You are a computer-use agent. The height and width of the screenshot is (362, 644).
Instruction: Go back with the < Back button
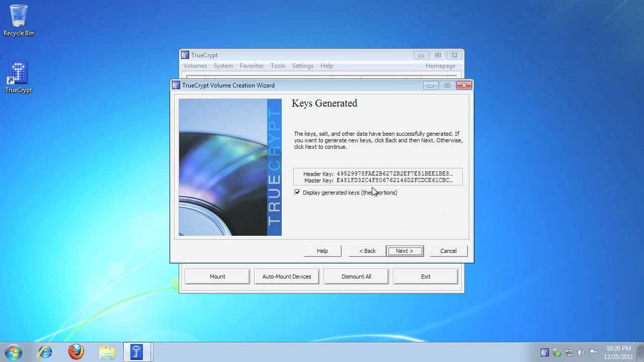click(x=367, y=251)
